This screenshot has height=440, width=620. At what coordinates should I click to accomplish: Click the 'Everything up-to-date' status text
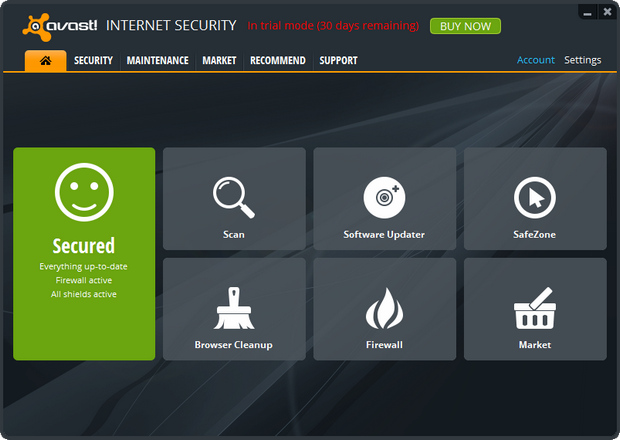(x=83, y=267)
